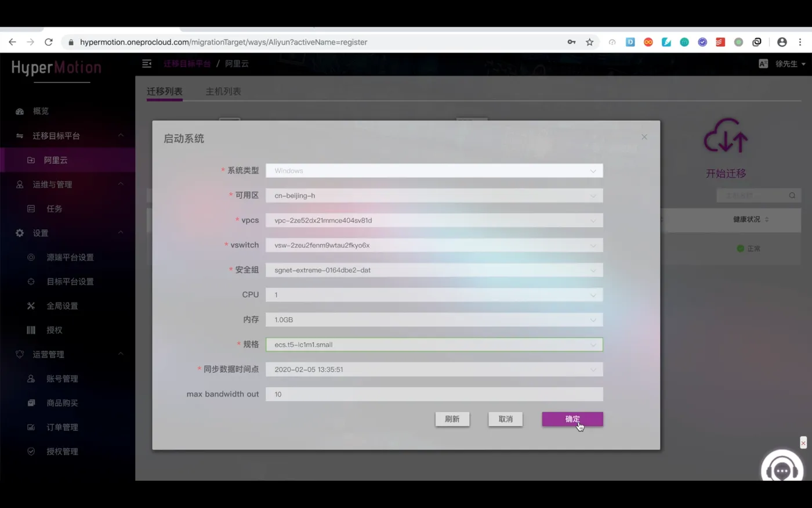Open the vpcs dropdown
Viewport: 812px width, 508px height.
pyautogui.click(x=434, y=220)
